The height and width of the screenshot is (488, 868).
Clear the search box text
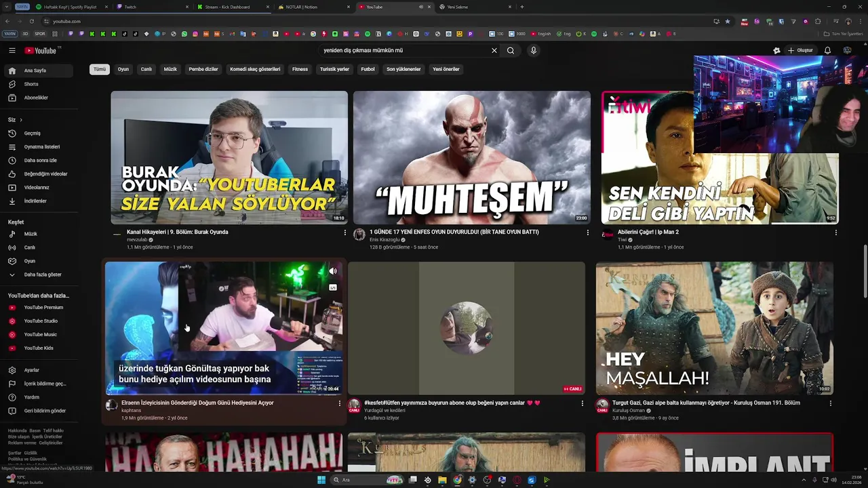(x=494, y=50)
